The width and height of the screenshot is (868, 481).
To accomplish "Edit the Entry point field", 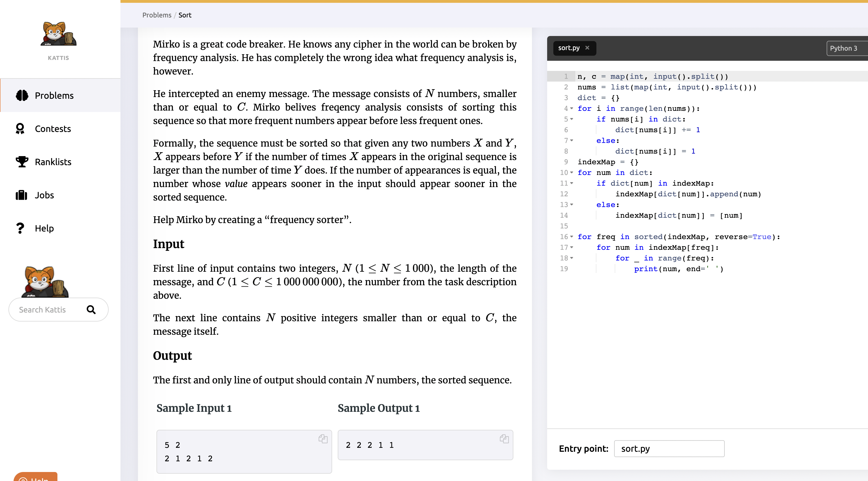I will [669, 449].
